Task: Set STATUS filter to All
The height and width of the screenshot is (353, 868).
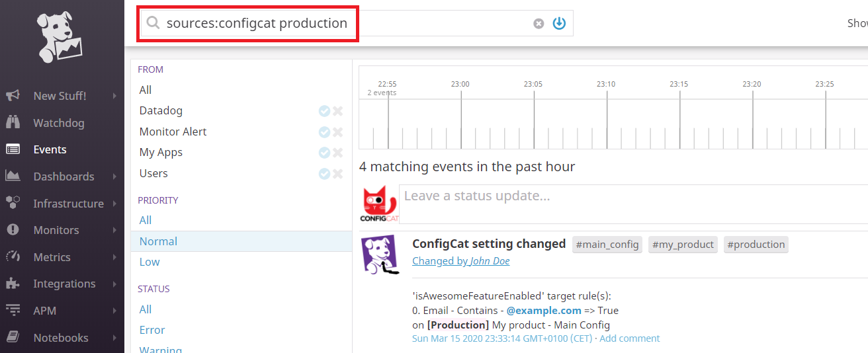Action: [x=146, y=309]
